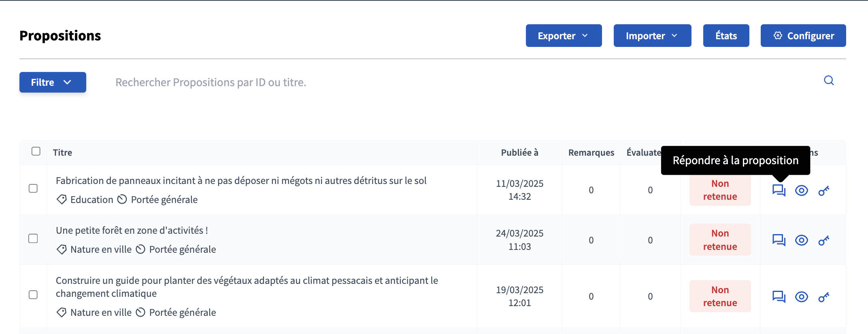The width and height of the screenshot is (868, 334).
Task: Select the petite forêt row checkbox
Action: (33, 239)
